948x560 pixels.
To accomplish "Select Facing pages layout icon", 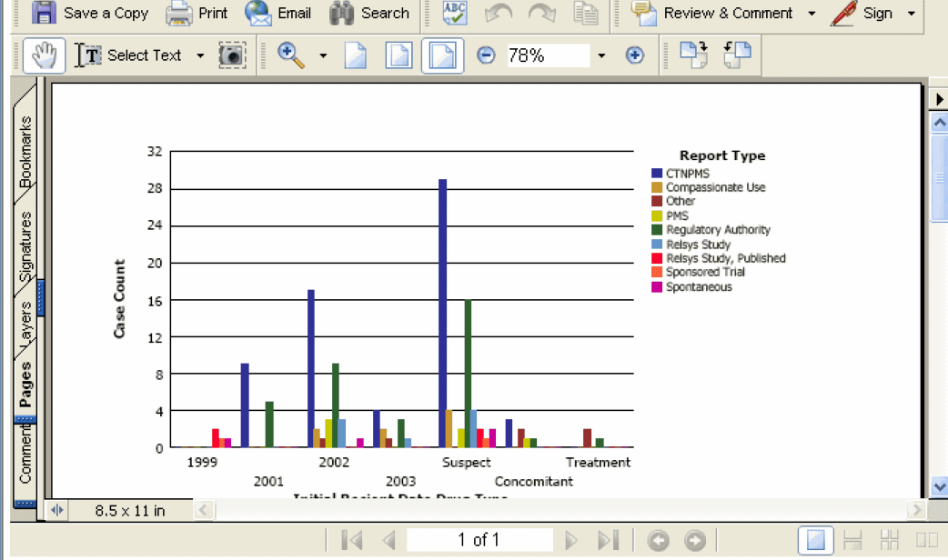I will (x=926, y=540).
